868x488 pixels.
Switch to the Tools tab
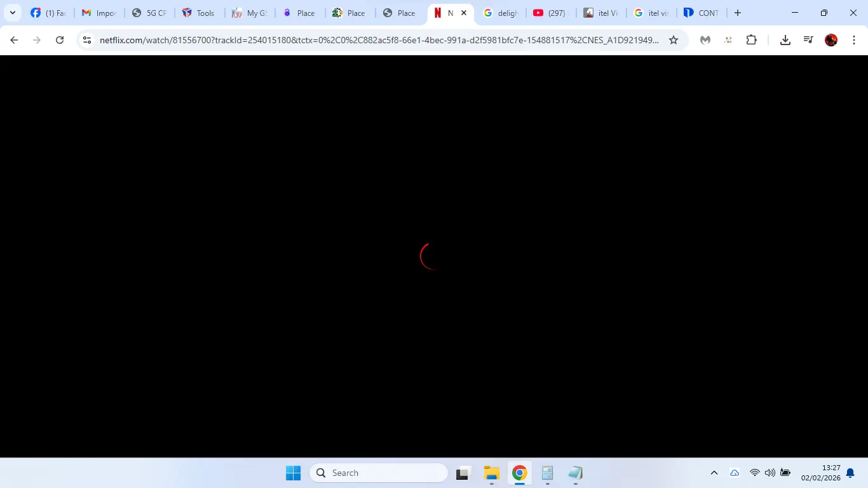click(x=200, y=13)
